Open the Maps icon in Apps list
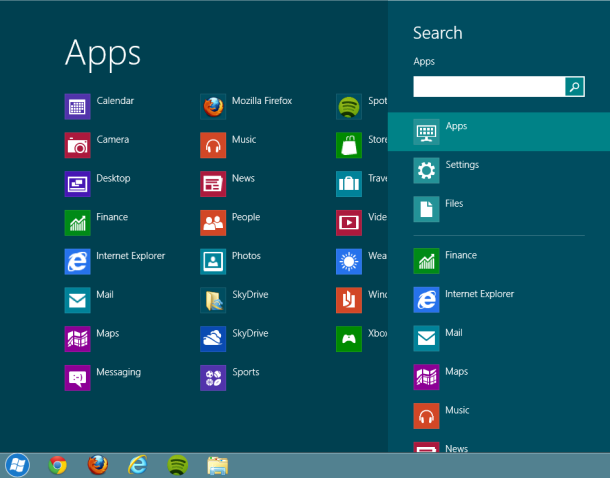 [x=77, y=339]
